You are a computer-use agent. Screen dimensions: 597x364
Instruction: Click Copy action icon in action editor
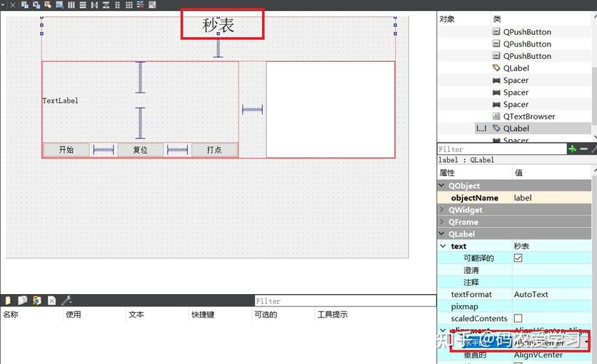[23, 301]
